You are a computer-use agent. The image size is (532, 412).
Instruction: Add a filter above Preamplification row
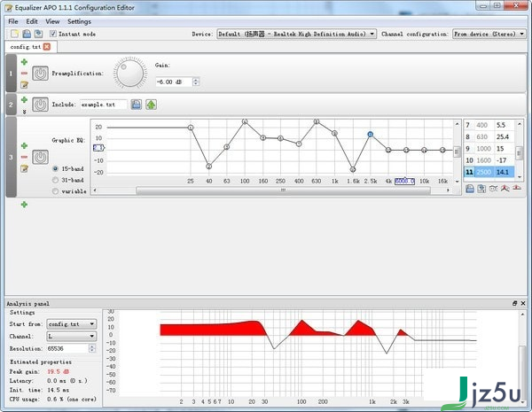pos(24,62)
